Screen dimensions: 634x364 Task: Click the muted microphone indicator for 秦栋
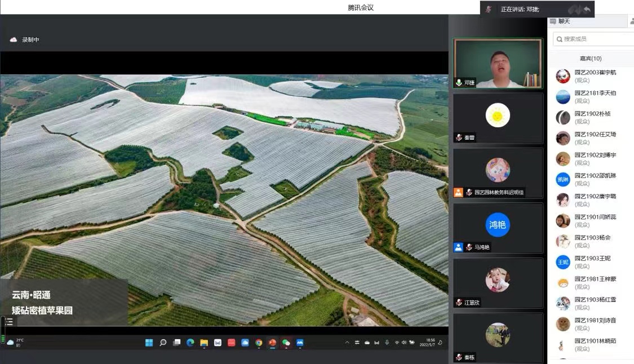point(459,357)
